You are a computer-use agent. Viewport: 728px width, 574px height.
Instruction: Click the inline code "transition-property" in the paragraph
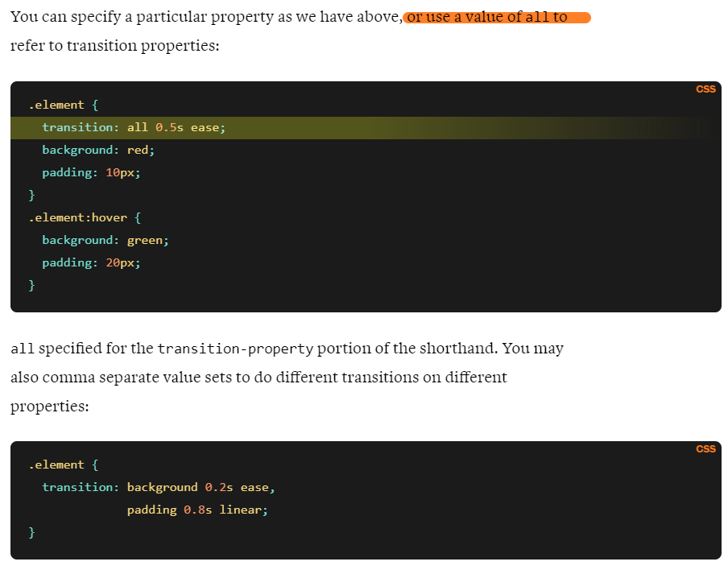234,349
